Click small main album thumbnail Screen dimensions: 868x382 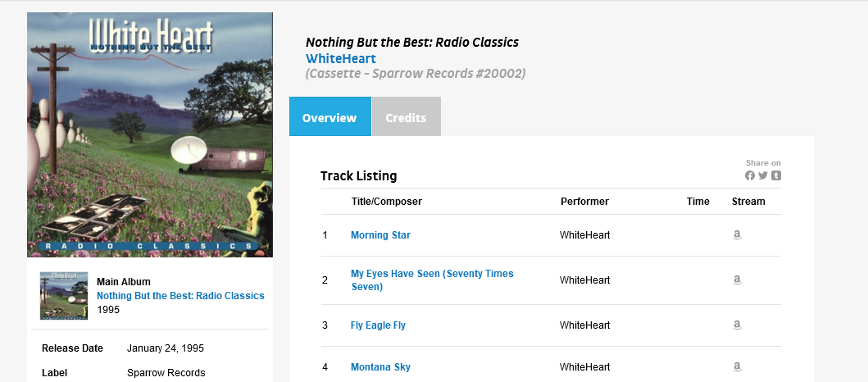coord(64,296)
